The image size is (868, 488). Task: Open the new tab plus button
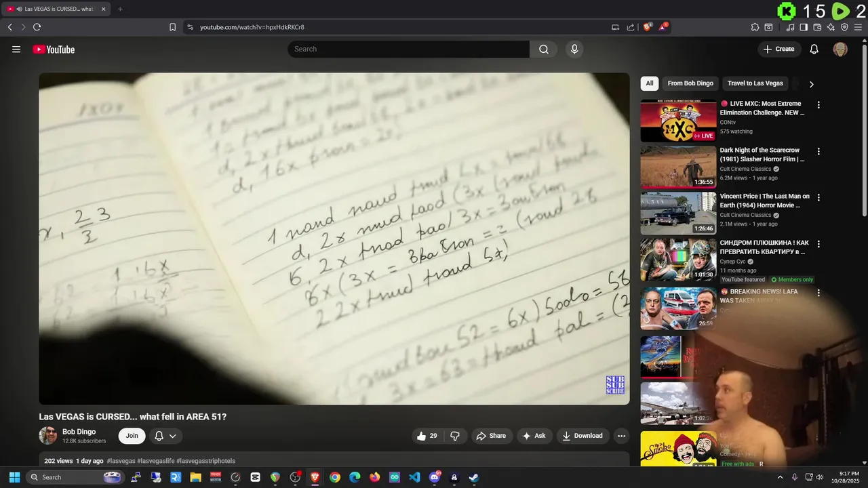click(120, 9)
